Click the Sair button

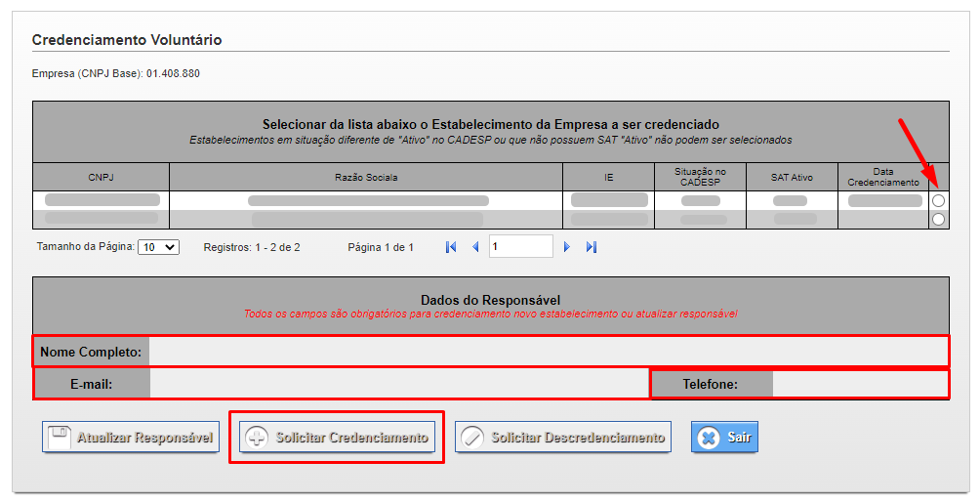[x=724, y=437]
